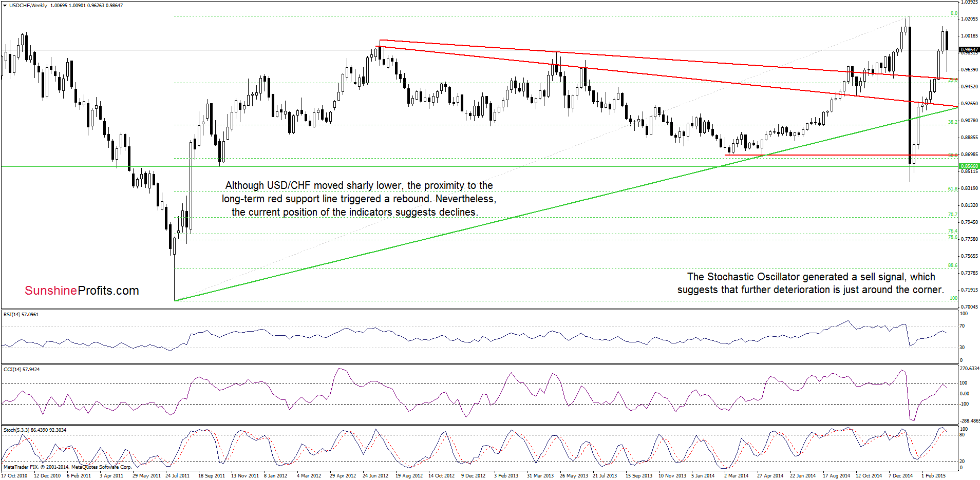Click the 29 May 2011 date label
Image resolution: width=980 pixels, height=480 pixels.
pyautogui.click(x=147, y=475)
